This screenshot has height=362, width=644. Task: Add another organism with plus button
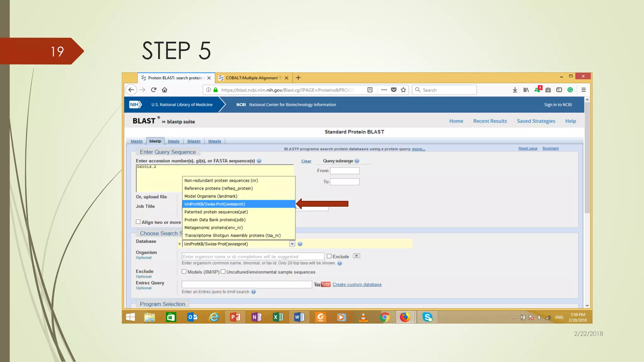coord(356,256)
